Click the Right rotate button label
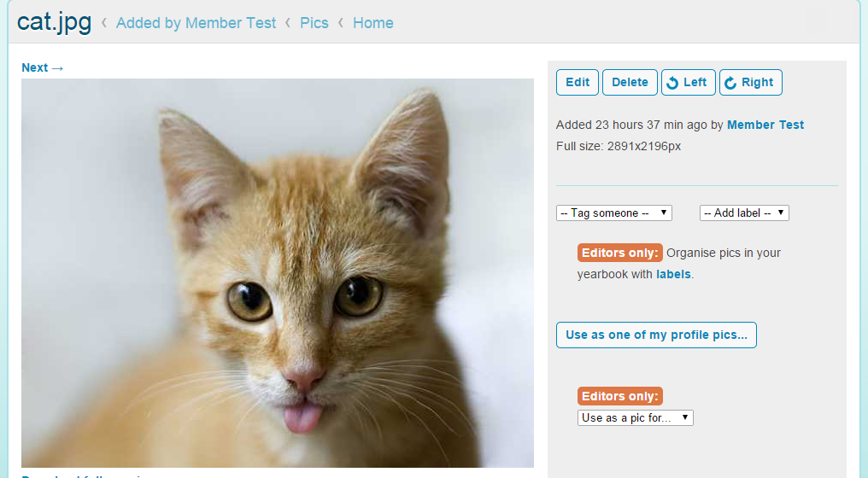This screenshot has height=478, width=868. pos(757,83)
